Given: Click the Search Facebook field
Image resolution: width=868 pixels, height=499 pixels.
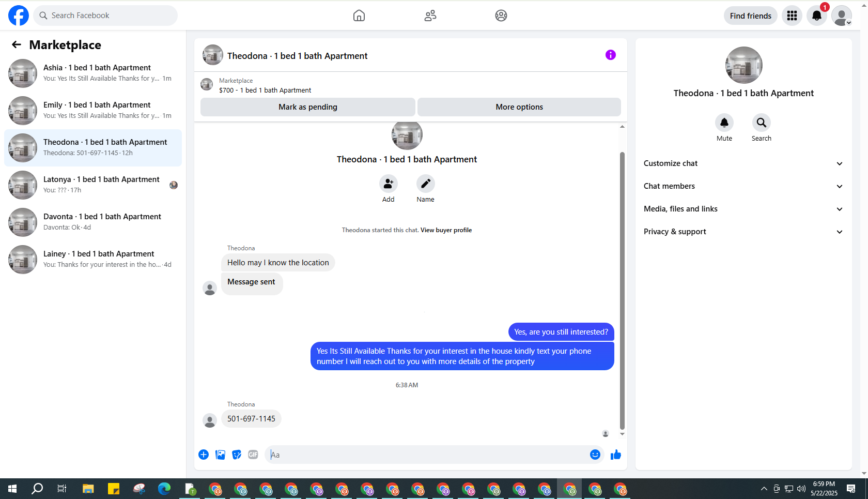Looking at the screenshot, I should tap(105, 16).
